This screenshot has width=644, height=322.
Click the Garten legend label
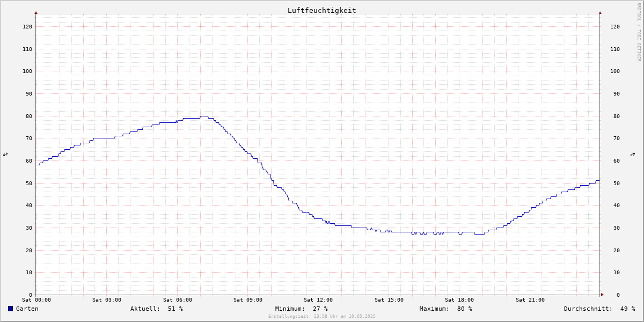point(27,309)
